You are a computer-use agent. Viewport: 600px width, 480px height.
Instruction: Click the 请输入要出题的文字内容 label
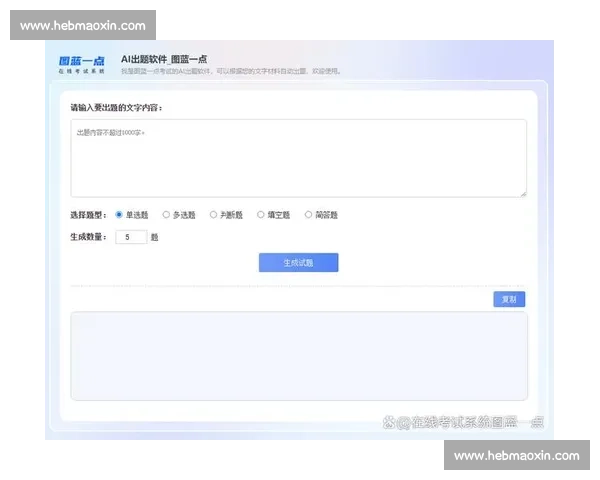[116, 108]
